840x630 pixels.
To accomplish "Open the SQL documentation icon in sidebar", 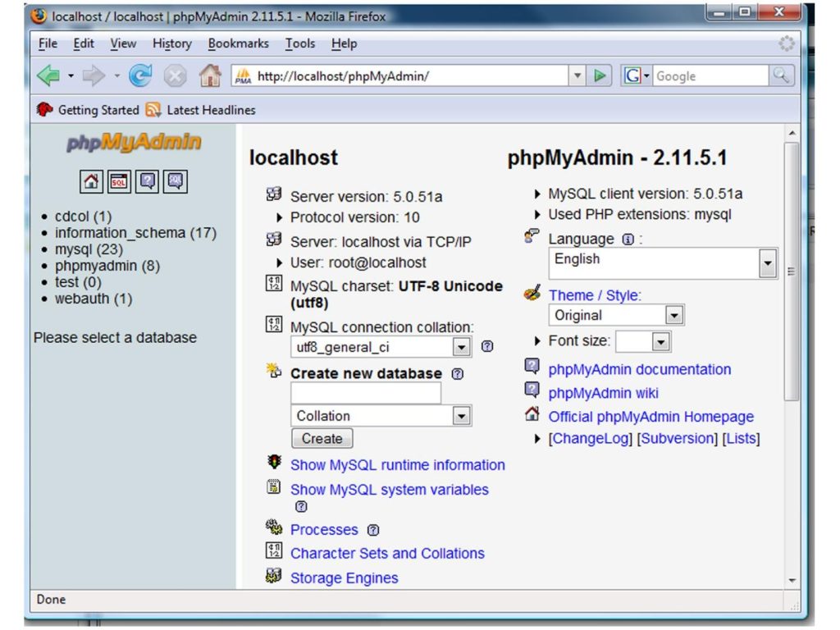I will [176, 181].
